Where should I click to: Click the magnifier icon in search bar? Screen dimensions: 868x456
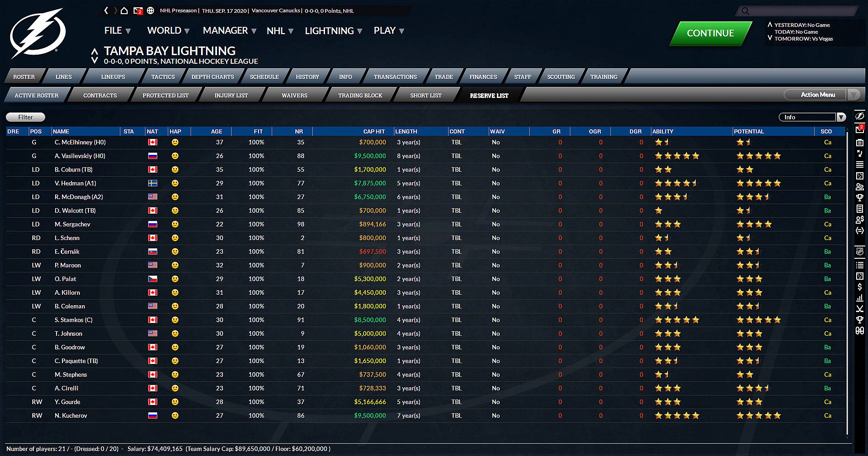tap(745, 11)
